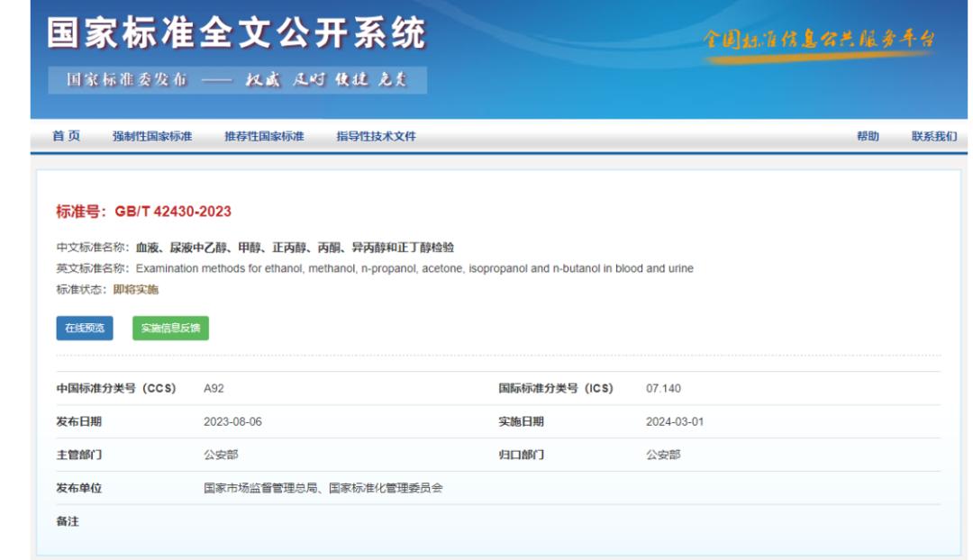
Task: Click the English standard name text
Action: point(414,268)
